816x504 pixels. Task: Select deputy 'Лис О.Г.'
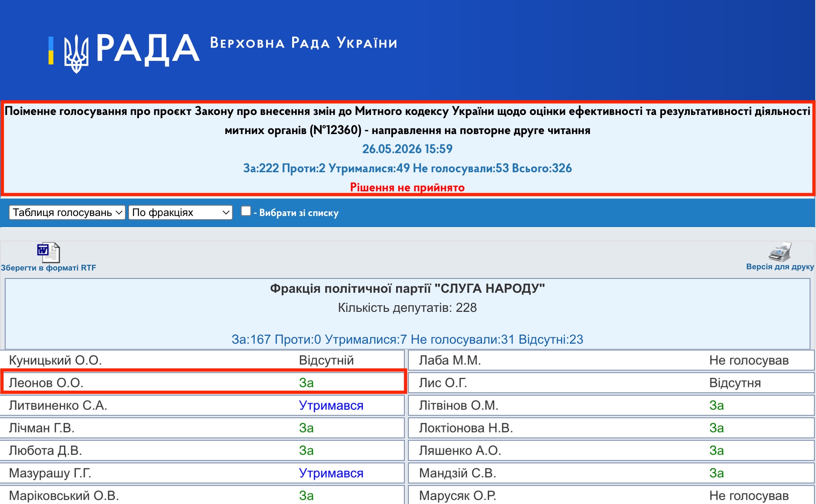(x=443, y=383)
